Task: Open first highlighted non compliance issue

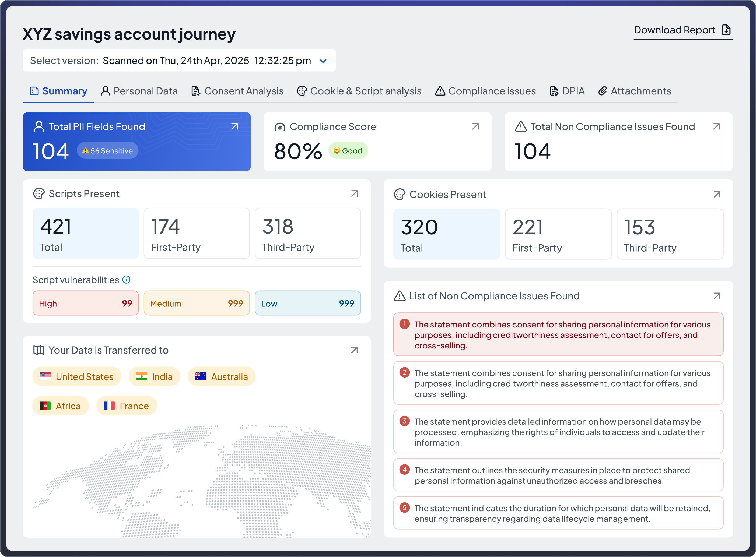Action: 558,334
